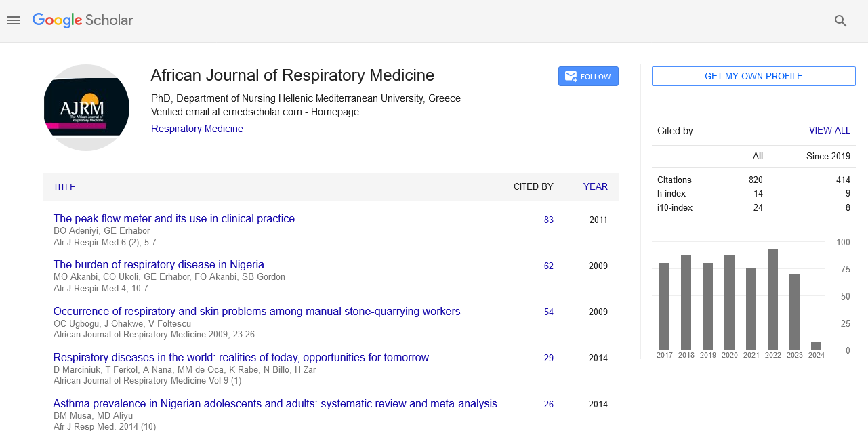Click the 2022 citation bar
Viewport: 868px width, 431px height.
point(772,300)
